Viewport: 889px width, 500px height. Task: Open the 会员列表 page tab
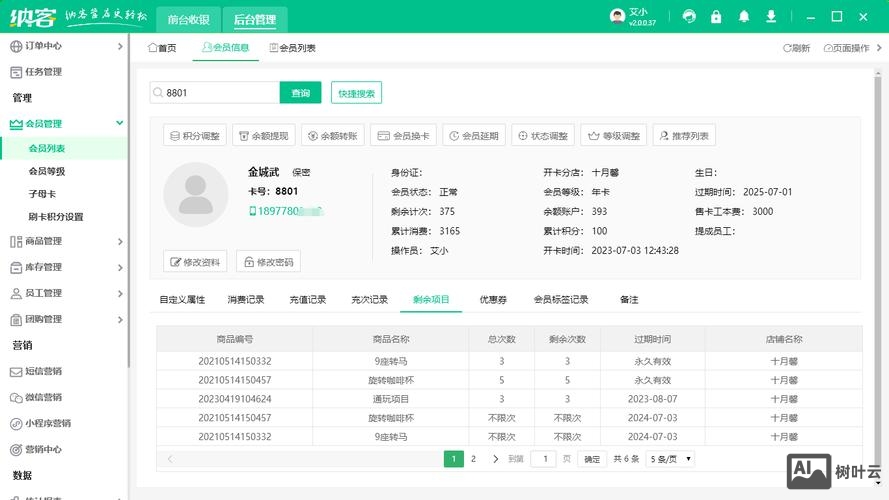click(293, 48)
